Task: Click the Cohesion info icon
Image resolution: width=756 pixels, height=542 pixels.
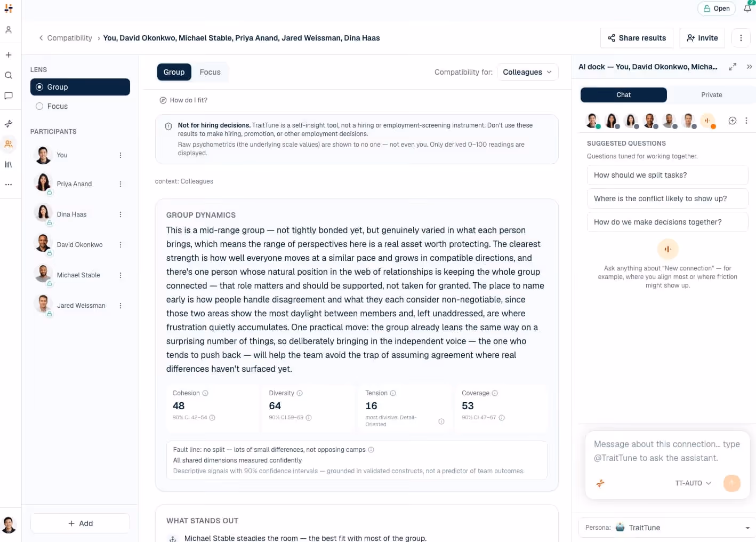Action: 205,393
